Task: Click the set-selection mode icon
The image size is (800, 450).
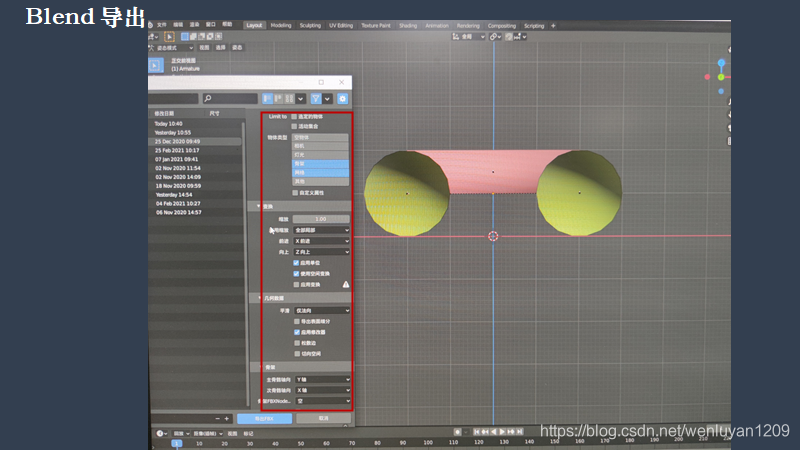Action: pyautogui.click(x=185, y=37)
